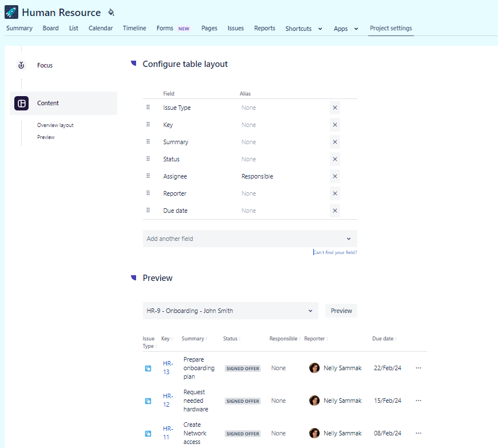The image size is (498, 448).
Task: Click the paint bucket icon beside project title
Action: click(x=111, y=12)
